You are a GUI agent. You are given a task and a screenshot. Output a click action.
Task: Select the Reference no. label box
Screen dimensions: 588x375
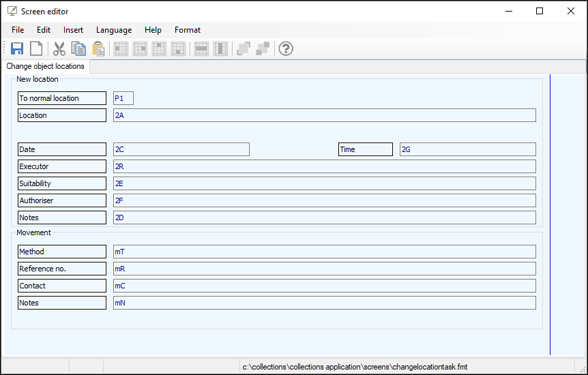pos(62,269)
